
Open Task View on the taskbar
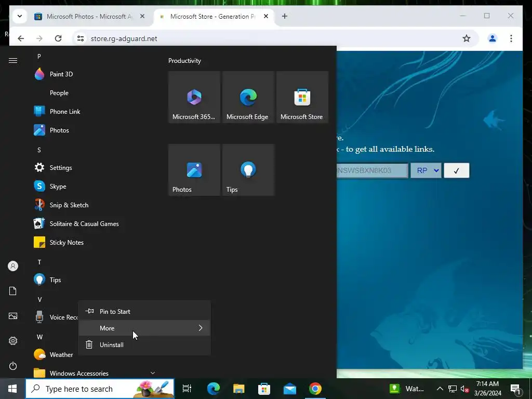coord(187,389)
